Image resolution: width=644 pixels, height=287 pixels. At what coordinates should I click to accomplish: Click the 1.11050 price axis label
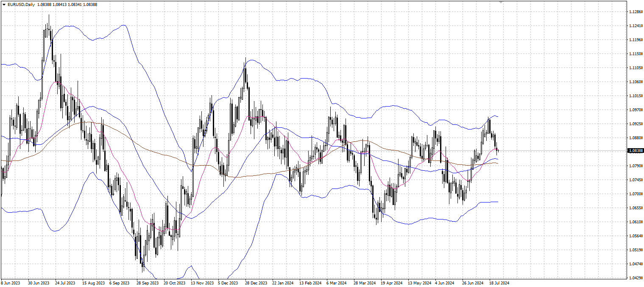(636, 68)
